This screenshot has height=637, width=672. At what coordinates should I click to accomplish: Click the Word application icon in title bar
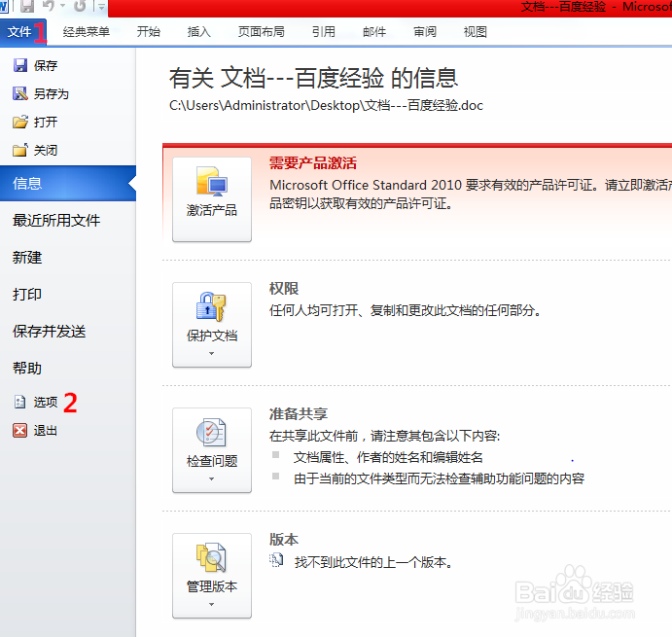4,6
